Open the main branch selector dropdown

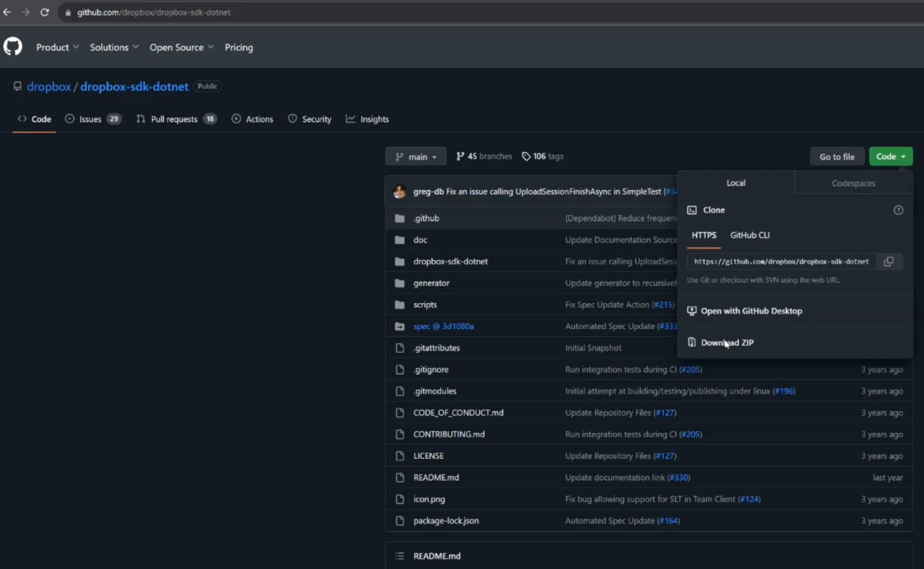416,157
